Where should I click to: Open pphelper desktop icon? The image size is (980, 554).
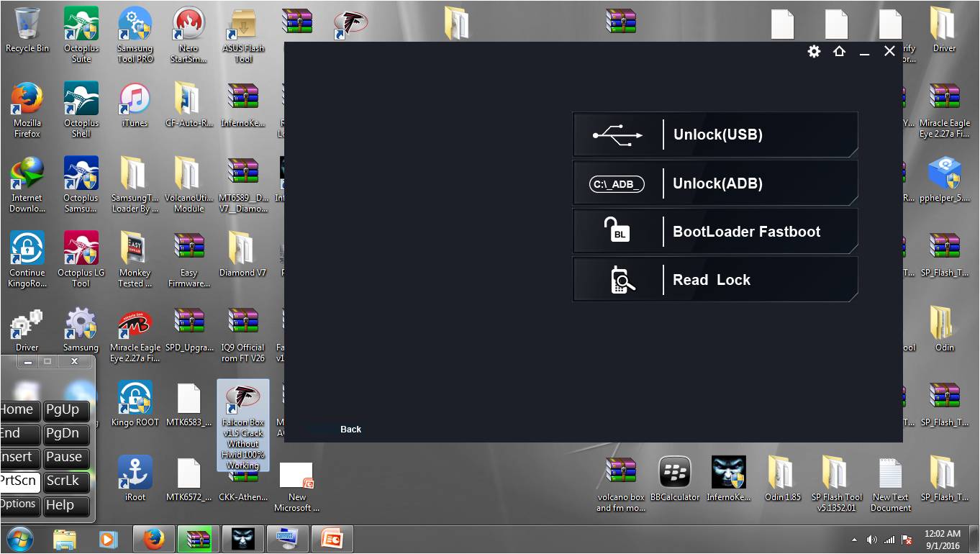[x=944, y=180]
